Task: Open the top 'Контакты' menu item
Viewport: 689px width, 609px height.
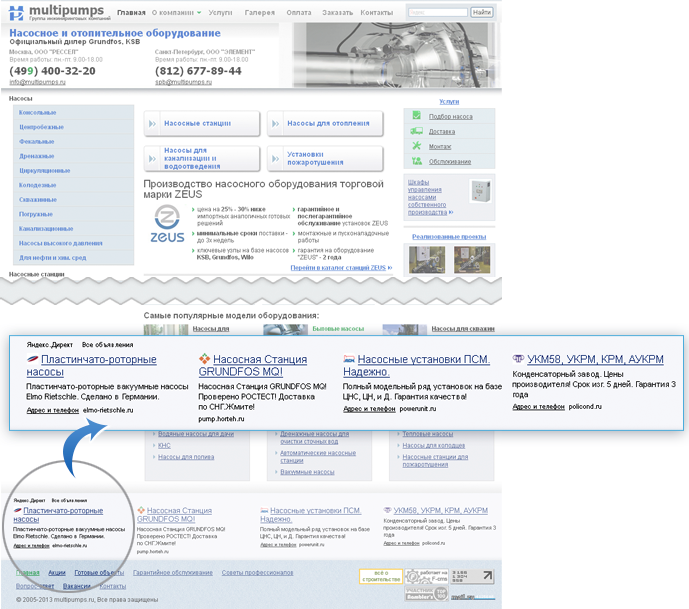Action: click(377, 13)
